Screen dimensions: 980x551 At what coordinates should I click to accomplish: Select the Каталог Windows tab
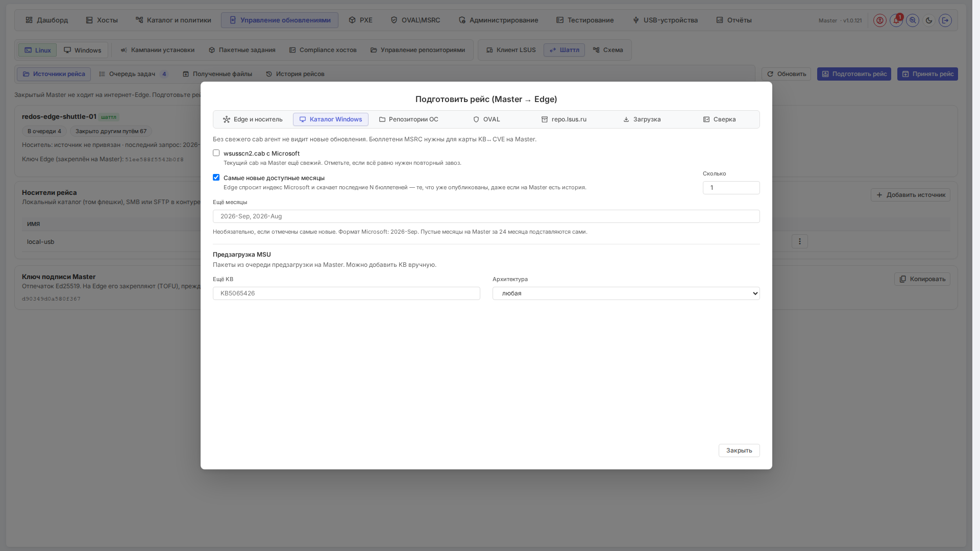tap(331, 119)
